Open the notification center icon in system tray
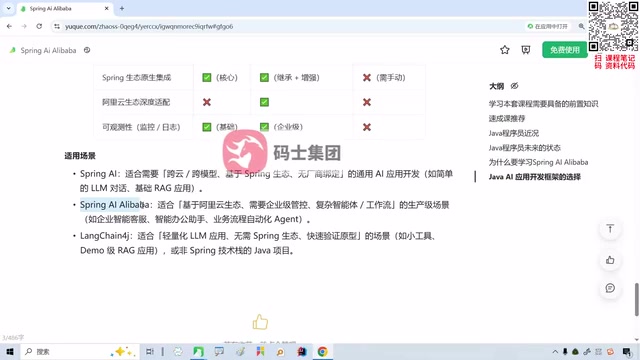 point(627,351)
